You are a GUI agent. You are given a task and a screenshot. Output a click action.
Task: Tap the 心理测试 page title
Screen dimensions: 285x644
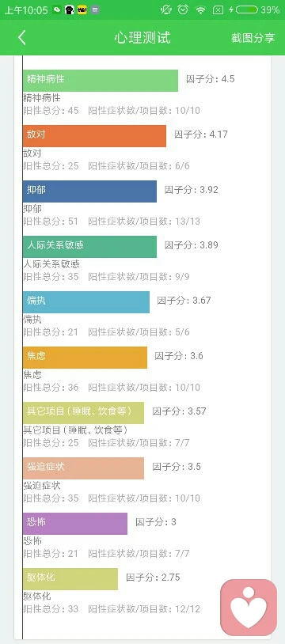[x=142, y=38]
